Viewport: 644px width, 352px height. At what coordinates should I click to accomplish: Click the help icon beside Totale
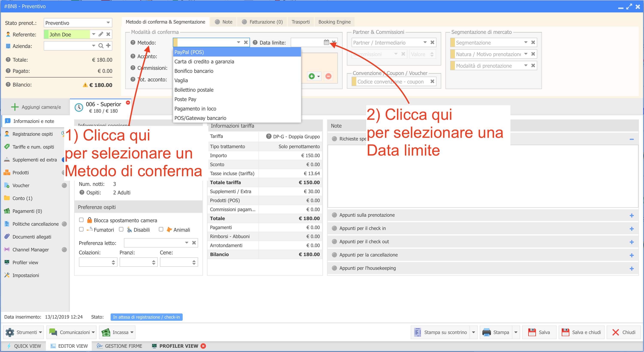(8, 60)
